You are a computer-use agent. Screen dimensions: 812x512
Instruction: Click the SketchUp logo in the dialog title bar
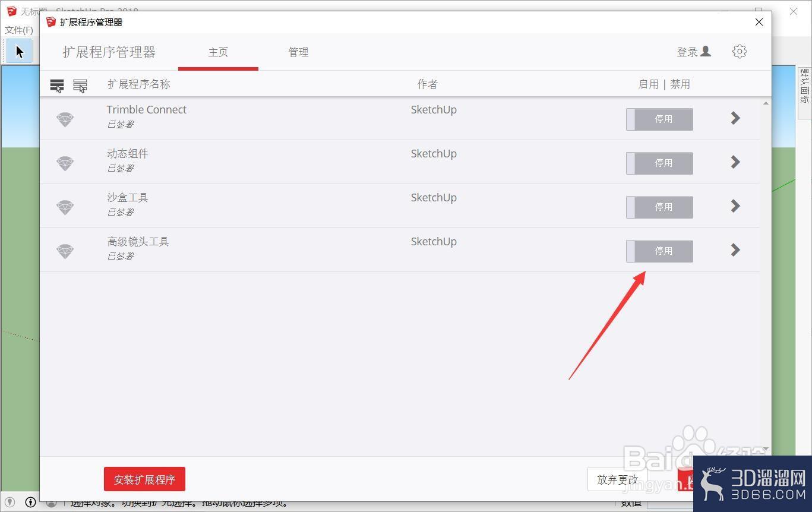(51, 22)
